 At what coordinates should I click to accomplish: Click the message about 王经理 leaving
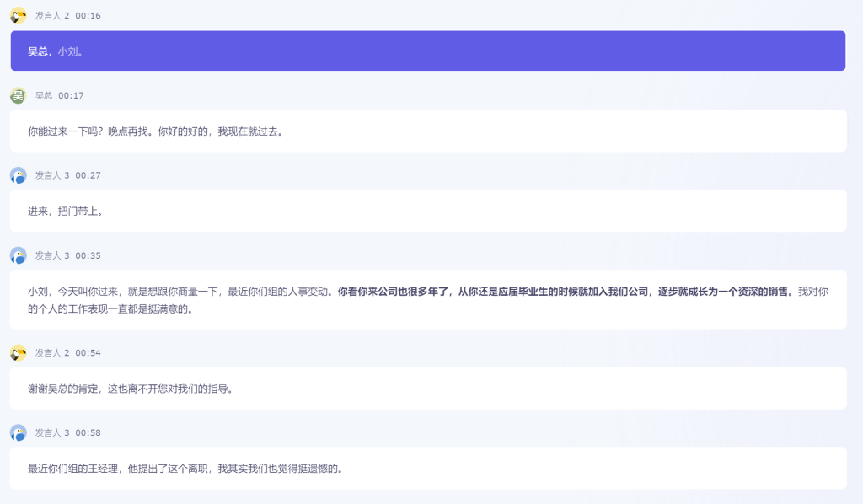(x=185, y=469)
